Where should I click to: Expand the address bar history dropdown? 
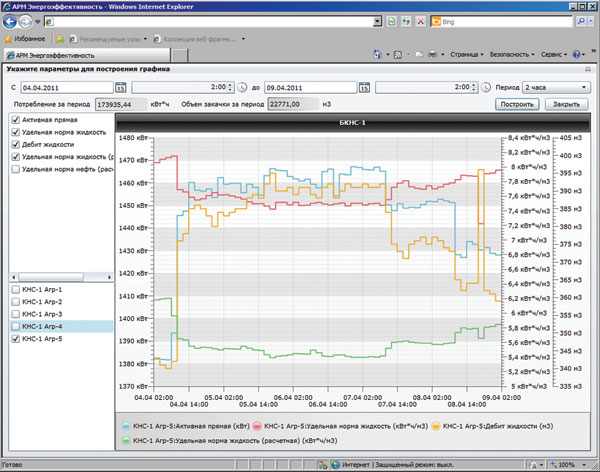point(378,22)
